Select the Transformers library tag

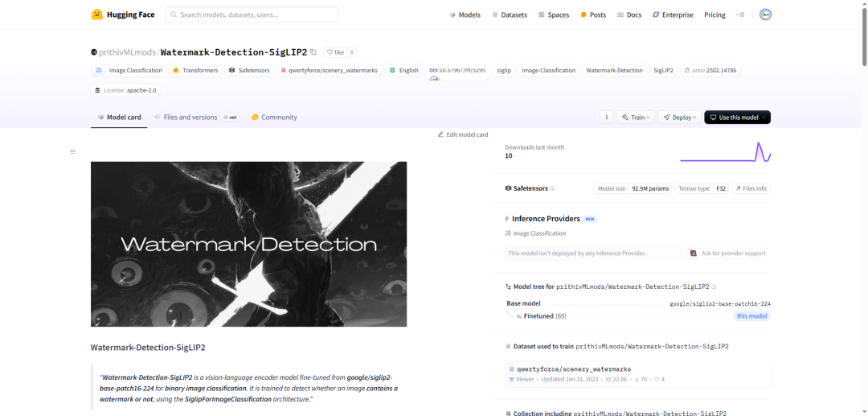tap(194, 70)
